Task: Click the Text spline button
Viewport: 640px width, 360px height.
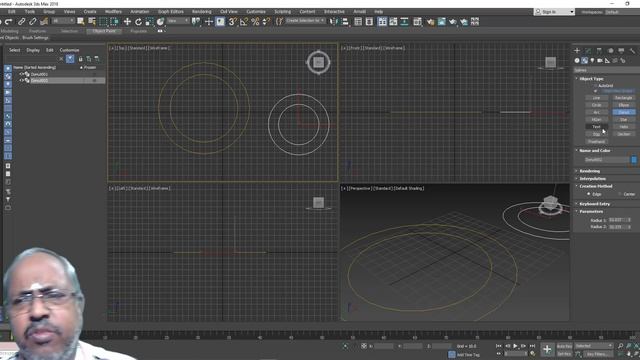Action: [596, 127]
